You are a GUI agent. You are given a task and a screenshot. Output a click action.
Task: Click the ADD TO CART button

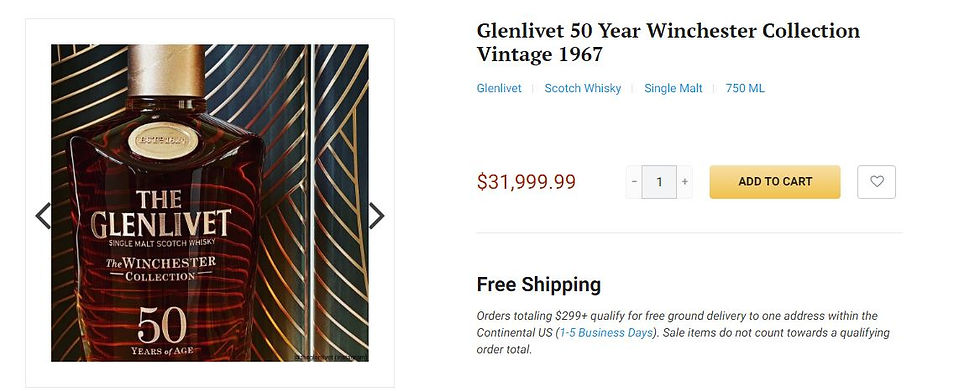coord(775,182)
